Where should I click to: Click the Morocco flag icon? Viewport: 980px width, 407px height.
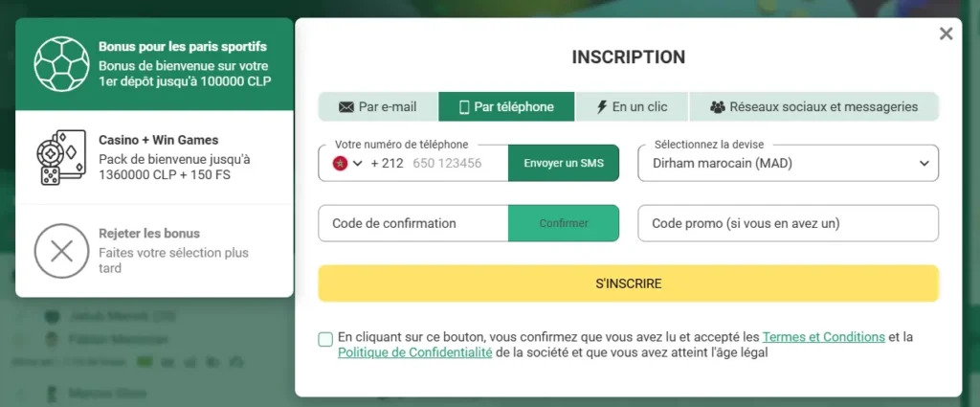point(340,163)
